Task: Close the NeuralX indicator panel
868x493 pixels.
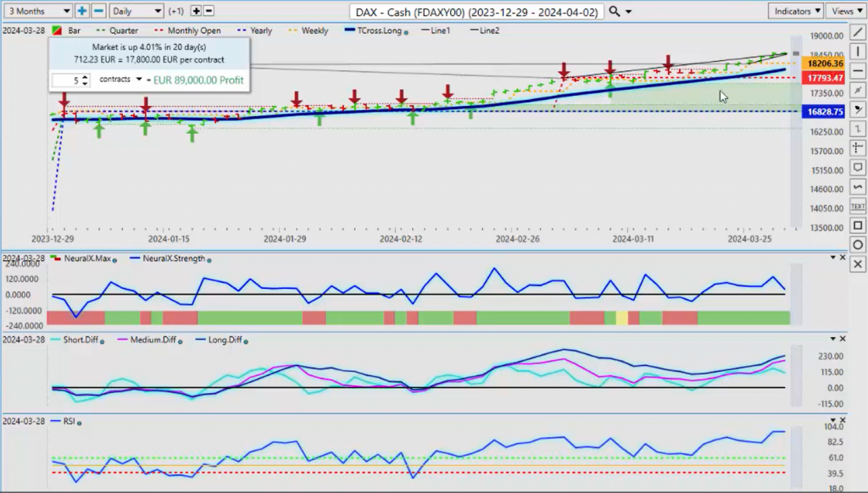Action: point(843,258)
